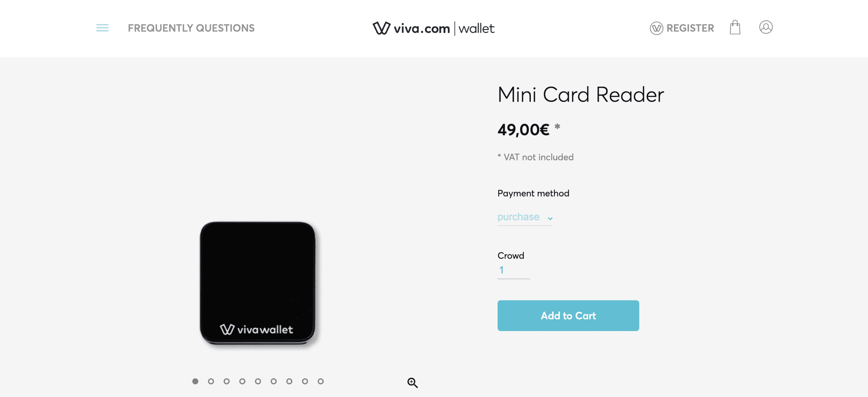Viewport: 868px width, 397px height.
Task: Open the hamburger navigation menu
Action: [x=102, y=28]
